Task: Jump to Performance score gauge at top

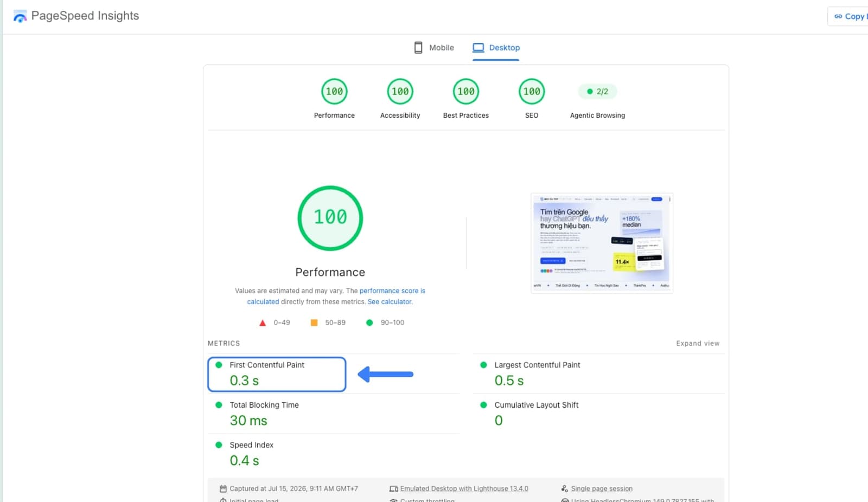Action: click(334, 92)
